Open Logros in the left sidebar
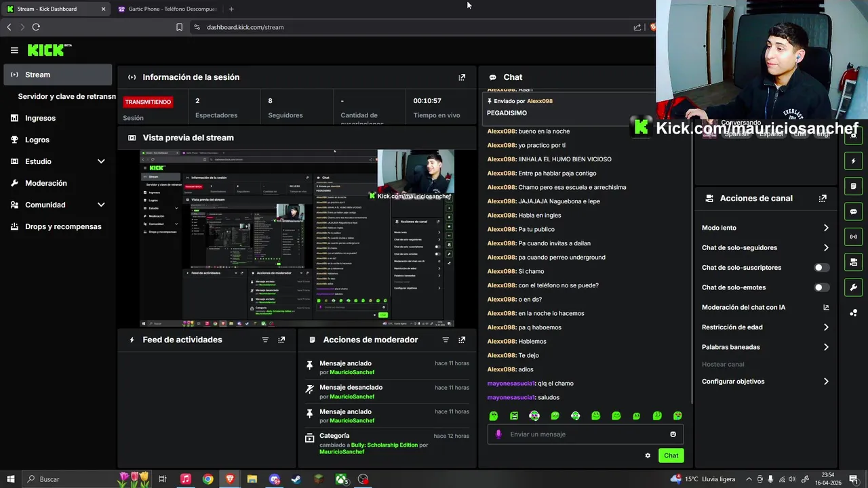This screenshot has width=868, height=488. pos(58,140)
